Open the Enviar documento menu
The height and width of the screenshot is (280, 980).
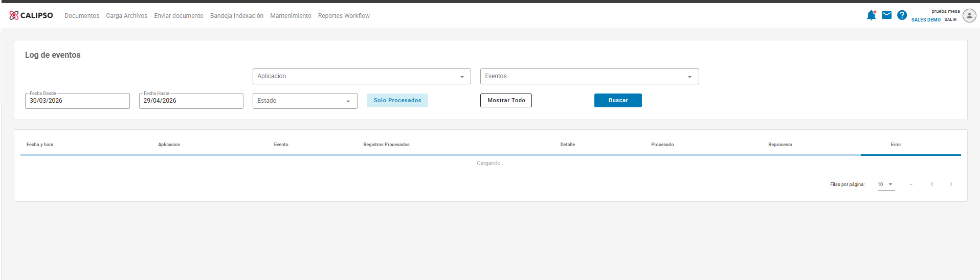179,16
